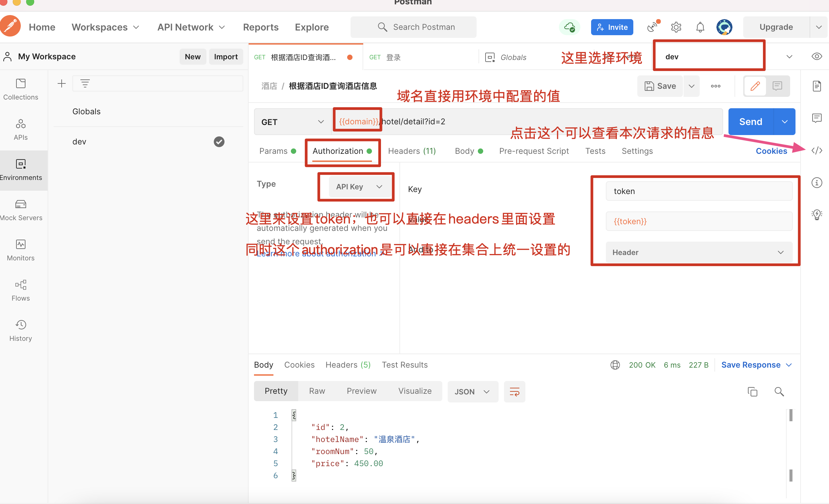Switch to the Settings tab

click(637, 151)
